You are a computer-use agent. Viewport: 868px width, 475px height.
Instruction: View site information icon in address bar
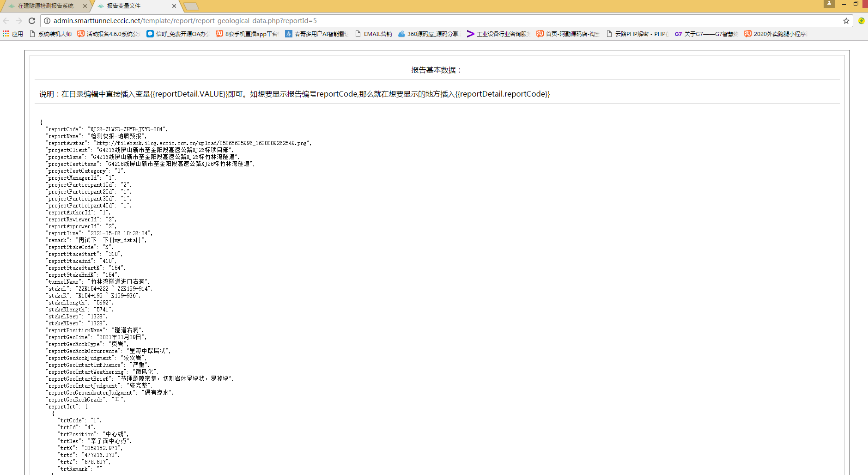(x=47, y=21)
